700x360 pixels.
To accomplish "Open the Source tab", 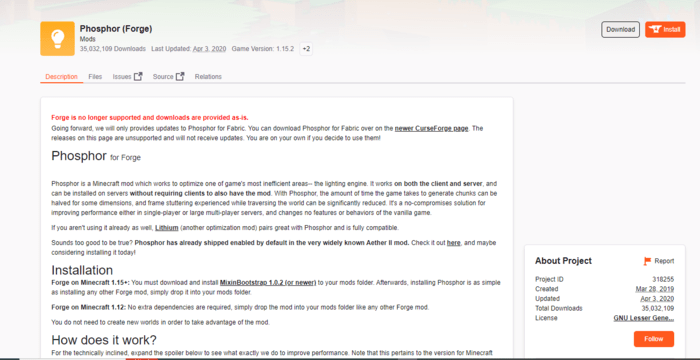I will click(x=163, y=77).
